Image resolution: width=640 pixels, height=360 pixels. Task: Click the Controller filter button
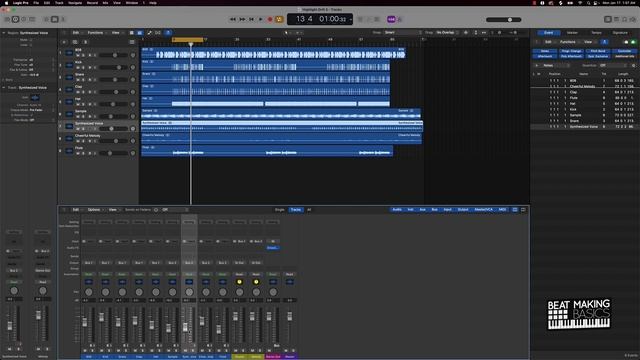click(624, 51)
